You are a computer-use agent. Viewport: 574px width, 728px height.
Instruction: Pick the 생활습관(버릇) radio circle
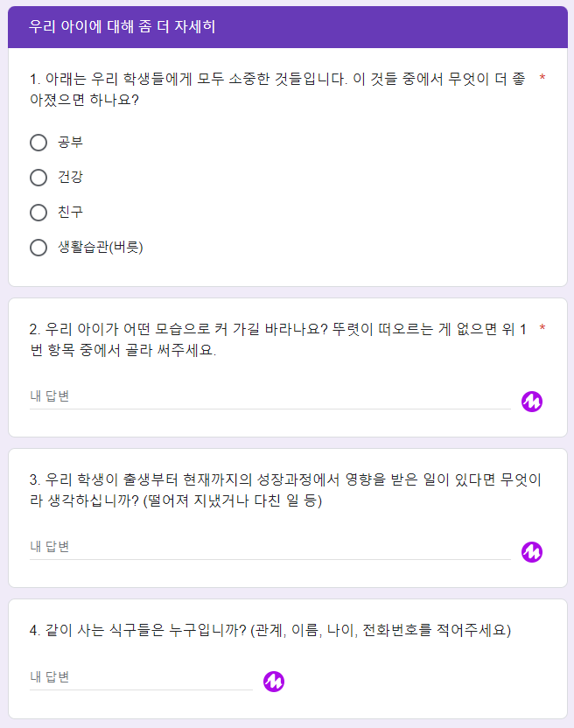(38, 248)
